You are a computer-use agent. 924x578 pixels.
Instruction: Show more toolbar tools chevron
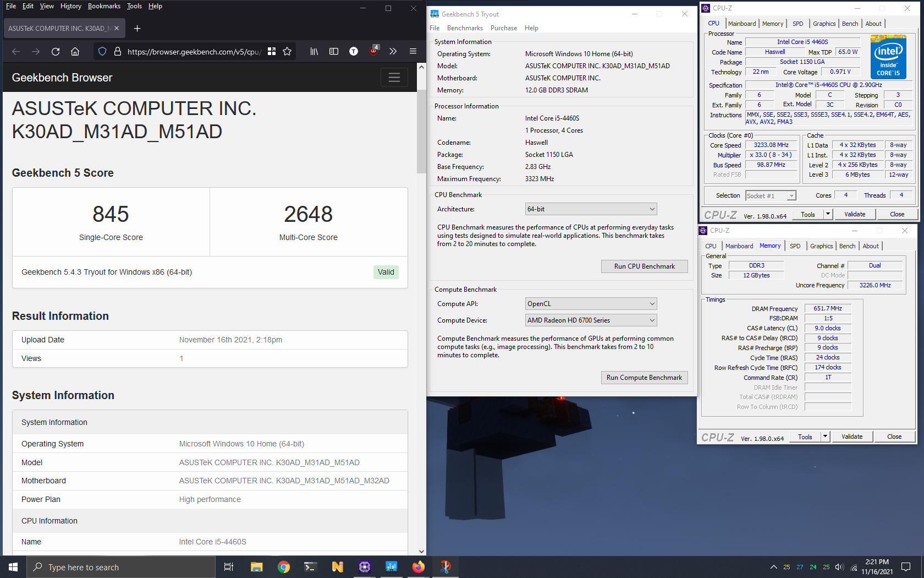393,51
